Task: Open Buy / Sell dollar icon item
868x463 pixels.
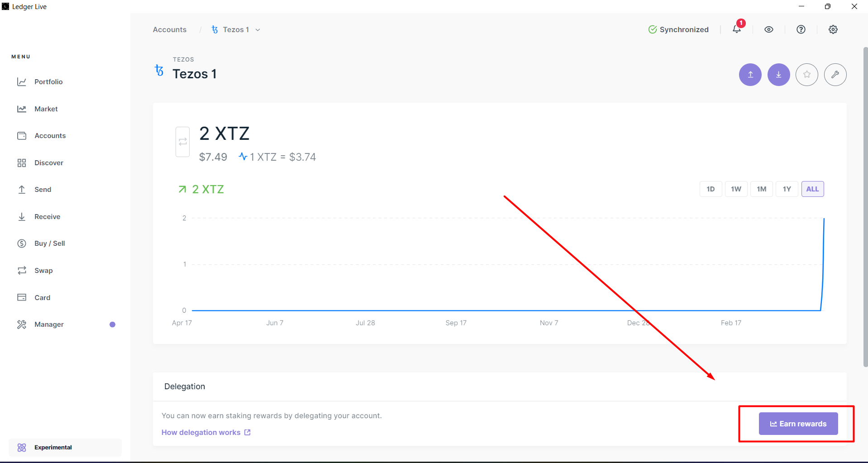Action: click(x=22, y=243)
